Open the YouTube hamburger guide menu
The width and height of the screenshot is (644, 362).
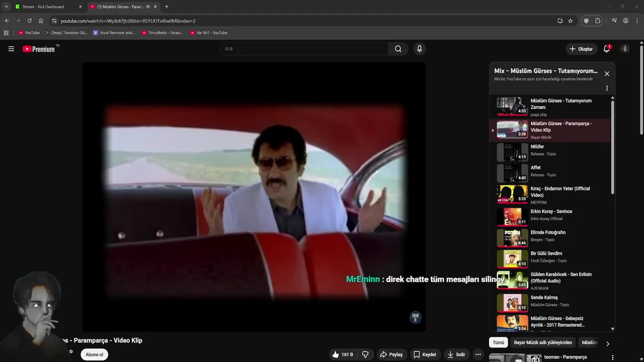coord(11,49)
